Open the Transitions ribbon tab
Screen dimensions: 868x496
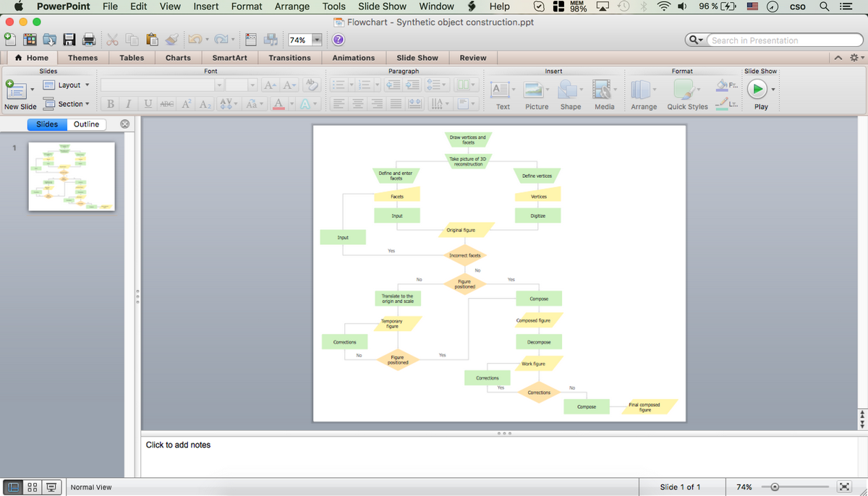point(289,58)
